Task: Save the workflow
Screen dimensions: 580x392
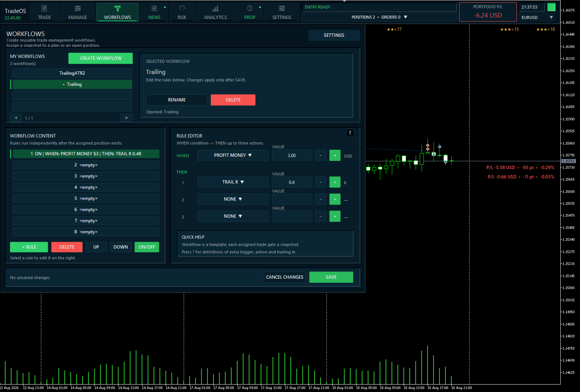Action: 331,277
